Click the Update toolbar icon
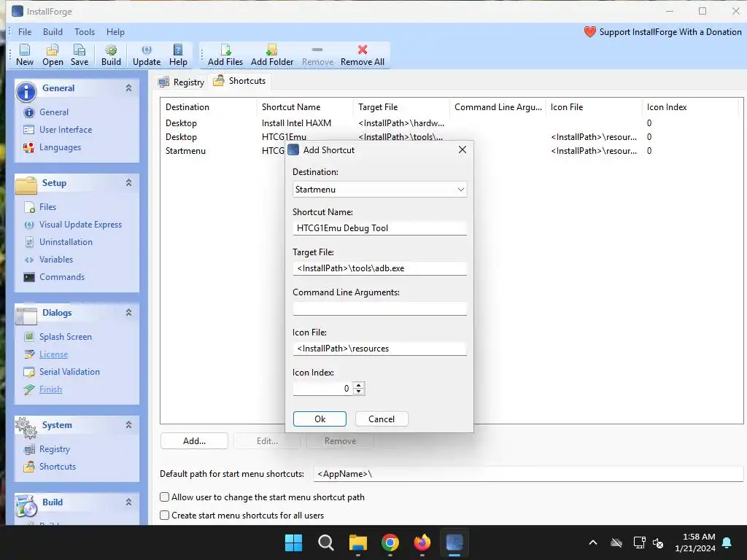Viewport: 747px width, 560px height. pos(146,55)
